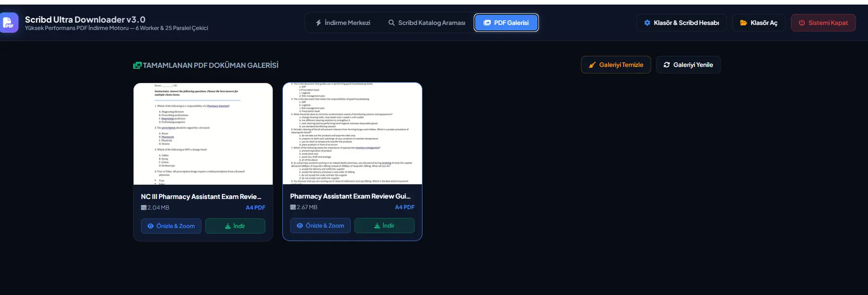868x295 pixels.
Task: Click the Scribd Ultra Downloader v3.0 title
Action: (85, 19)
